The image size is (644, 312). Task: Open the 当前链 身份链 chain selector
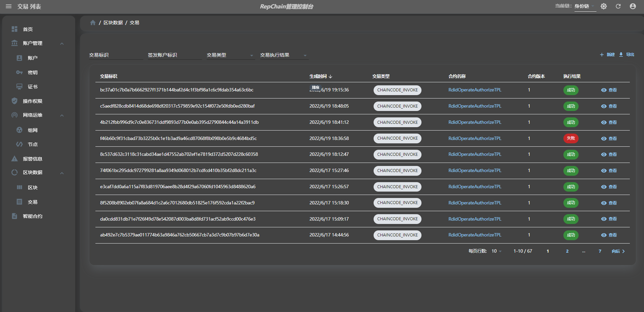(x=585, y=6)
